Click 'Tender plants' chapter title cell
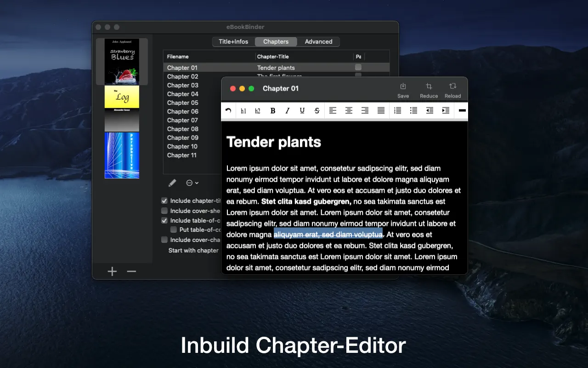The width and height of the screenshot is (588, 368). pos(276,68)
